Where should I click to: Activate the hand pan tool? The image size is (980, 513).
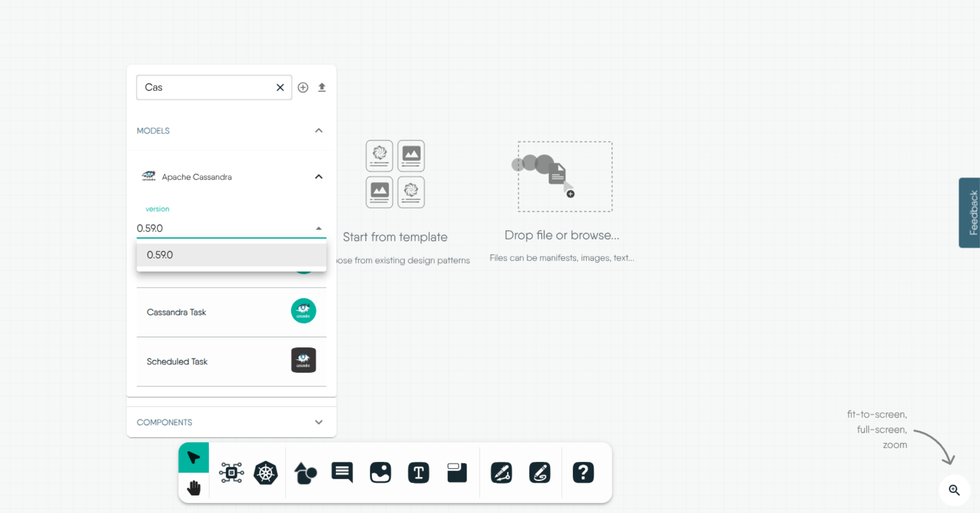tap(194, 488)
